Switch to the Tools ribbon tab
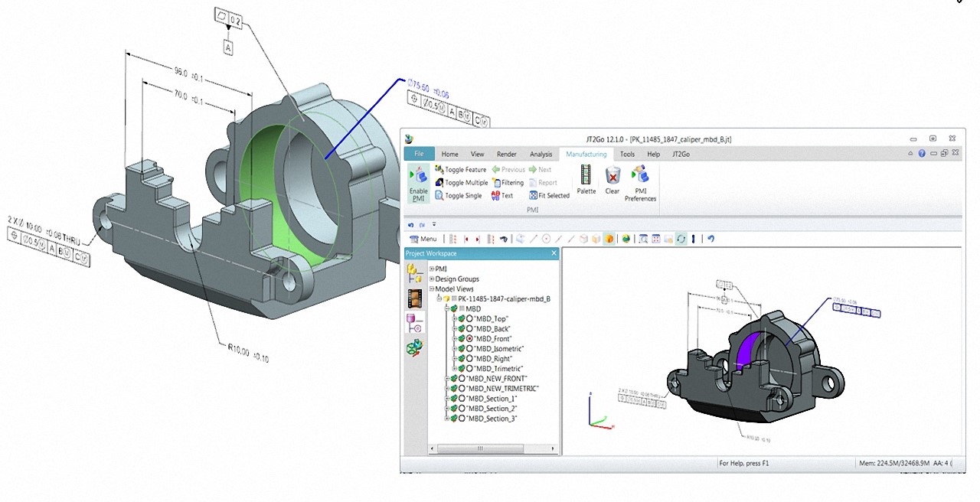980x502 pixels. [627, 154]
